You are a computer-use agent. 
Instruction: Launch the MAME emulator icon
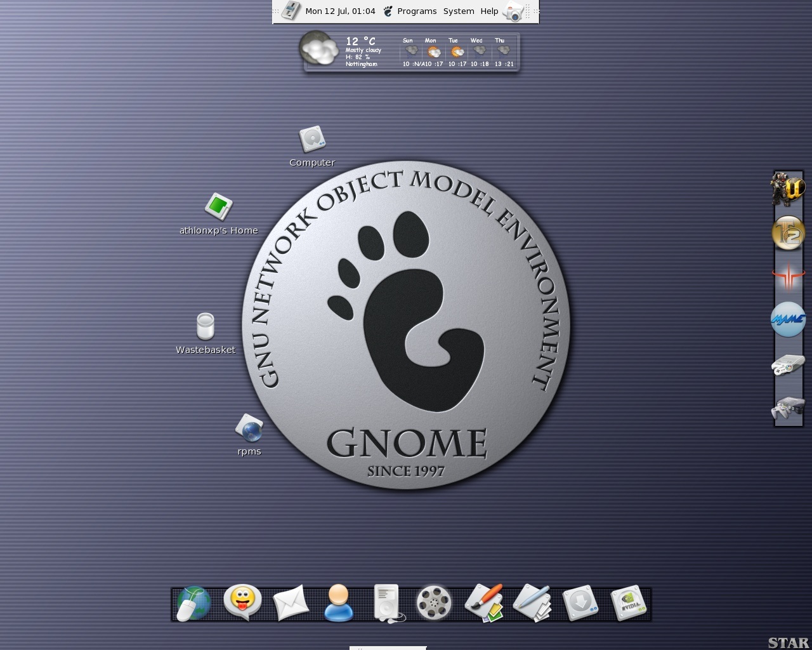789,321
